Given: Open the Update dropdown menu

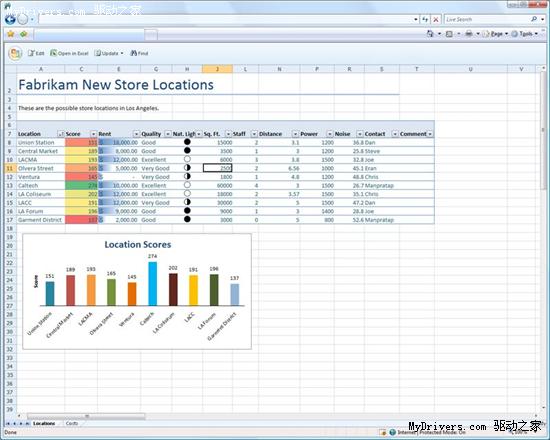Looking at the screenshot, I should 109,53.
